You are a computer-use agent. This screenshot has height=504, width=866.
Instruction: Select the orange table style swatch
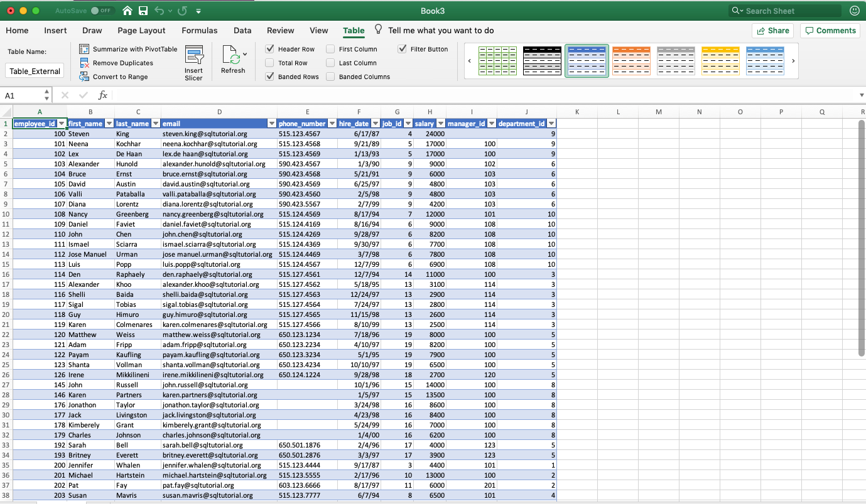tap(631, 61)
